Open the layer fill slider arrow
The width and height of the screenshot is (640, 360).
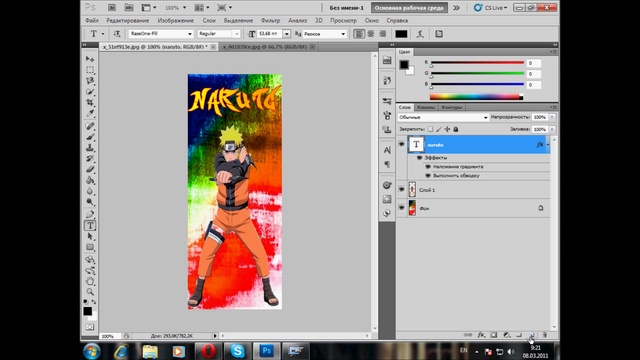click(x=552, y=129)
